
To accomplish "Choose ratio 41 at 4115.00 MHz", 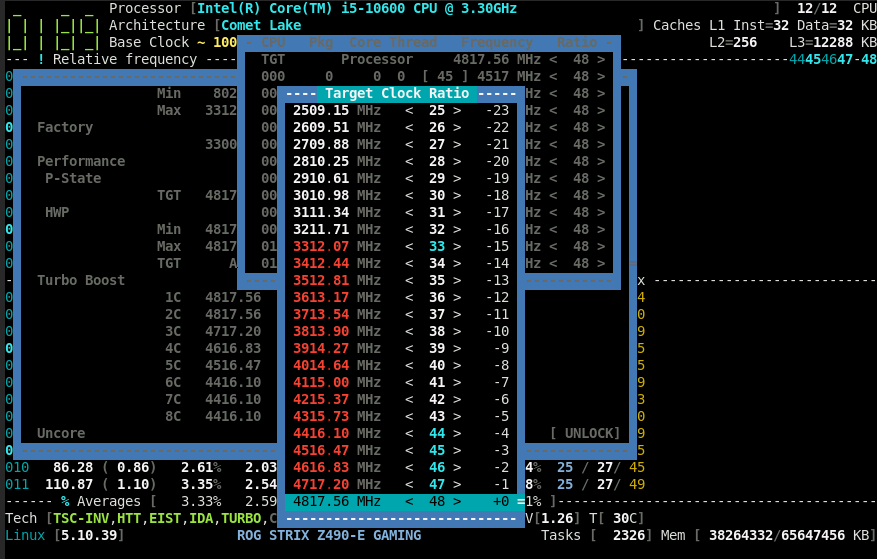I will coord(401,382).
